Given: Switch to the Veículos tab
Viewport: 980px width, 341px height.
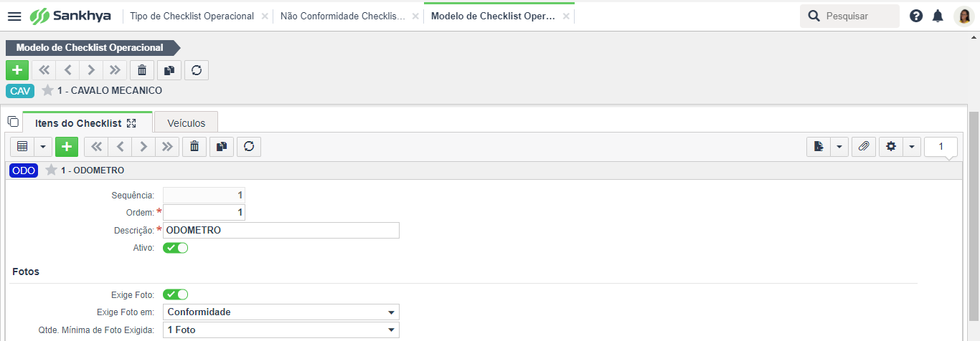Looking at the screenshot, I should tap(187, 123).
